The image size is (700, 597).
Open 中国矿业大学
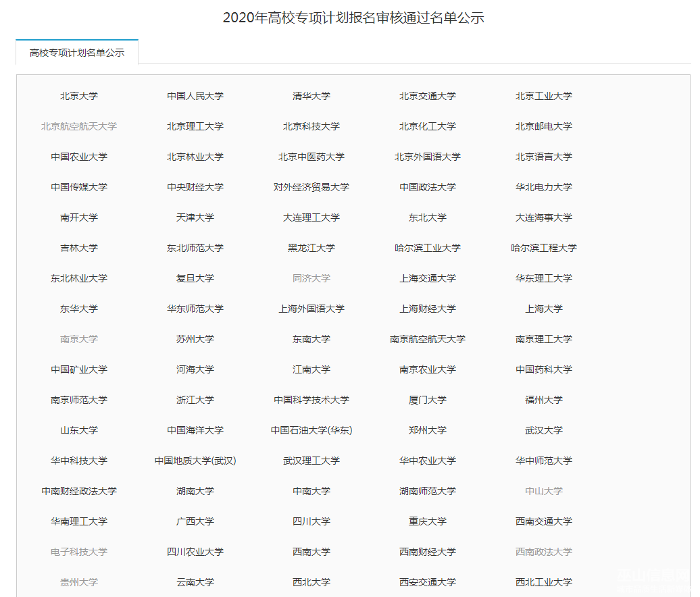[x=79, y=369]
